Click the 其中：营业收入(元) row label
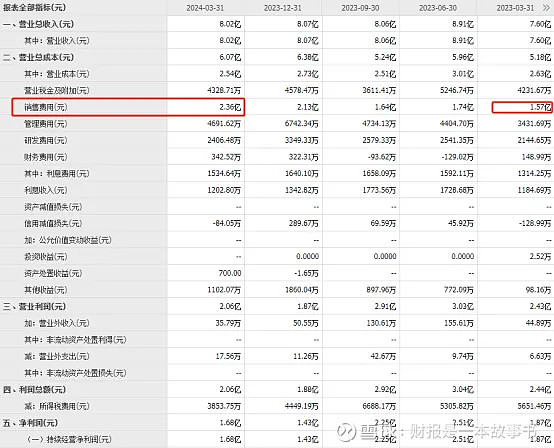 tap(57, 41)
